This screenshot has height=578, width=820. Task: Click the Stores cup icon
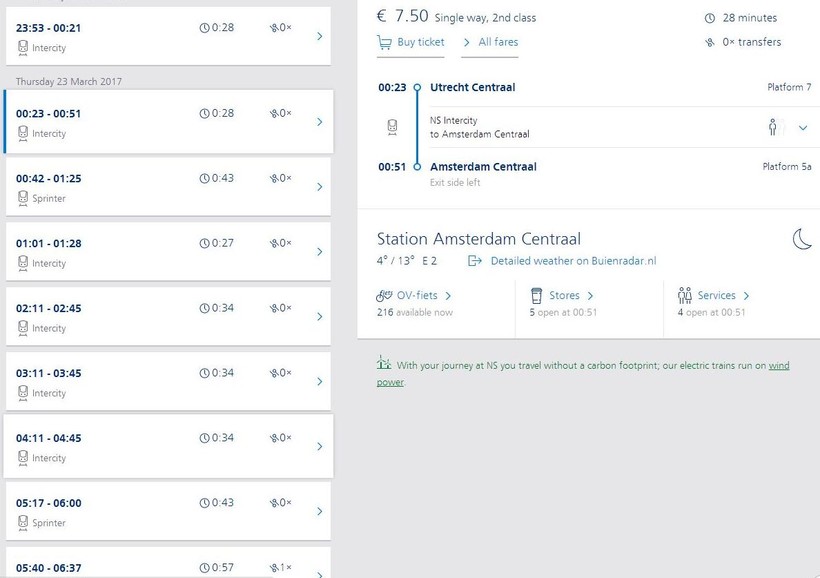pos(537,296)
